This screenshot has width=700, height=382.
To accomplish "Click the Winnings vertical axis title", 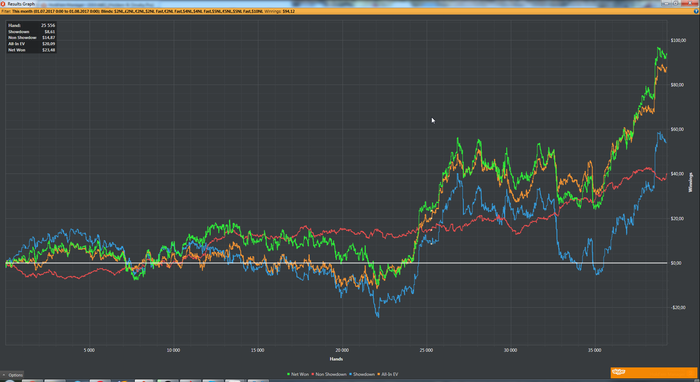I will [690, 182].
